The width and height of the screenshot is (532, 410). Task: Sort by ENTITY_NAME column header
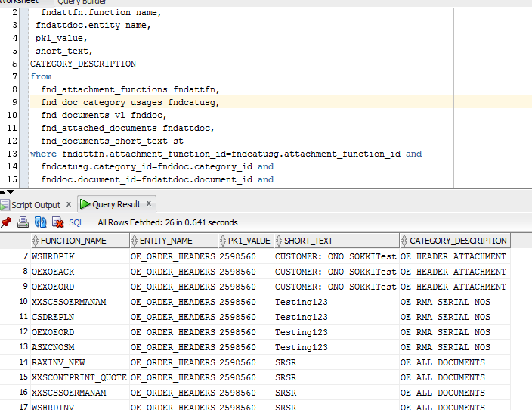[174, 241]
